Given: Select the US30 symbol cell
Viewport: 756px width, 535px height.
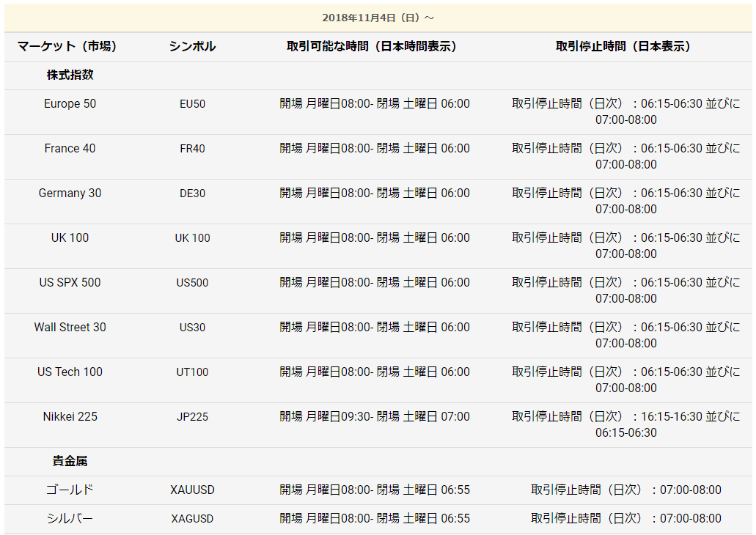Looking at the screenshot, I should (192, 328).
